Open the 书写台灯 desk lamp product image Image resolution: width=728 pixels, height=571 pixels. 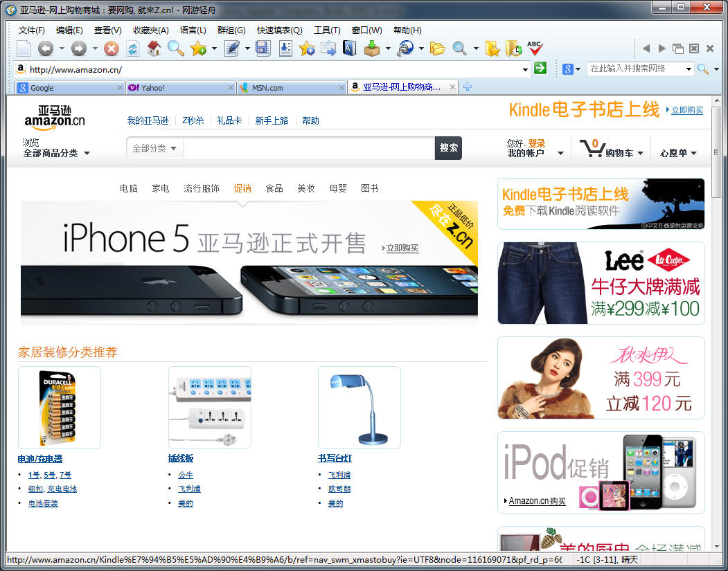pyautogui.click(x=359, y=408)
